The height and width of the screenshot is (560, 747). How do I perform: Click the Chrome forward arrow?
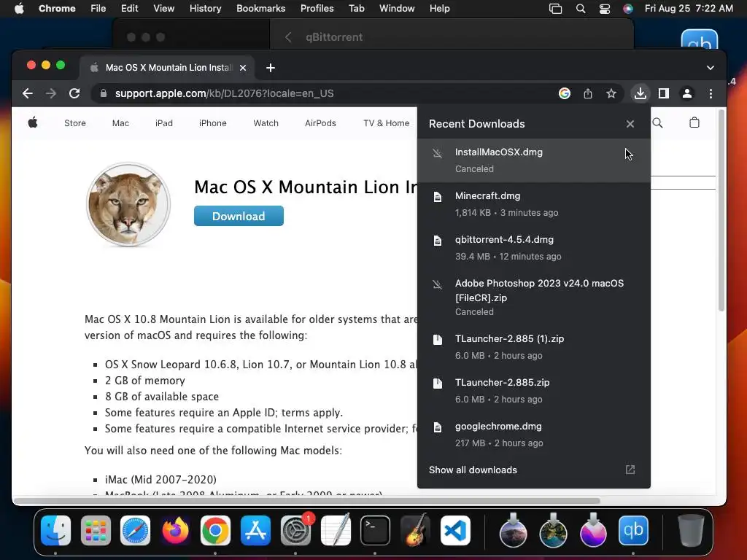pyautogui.click(x=51, y=93)
